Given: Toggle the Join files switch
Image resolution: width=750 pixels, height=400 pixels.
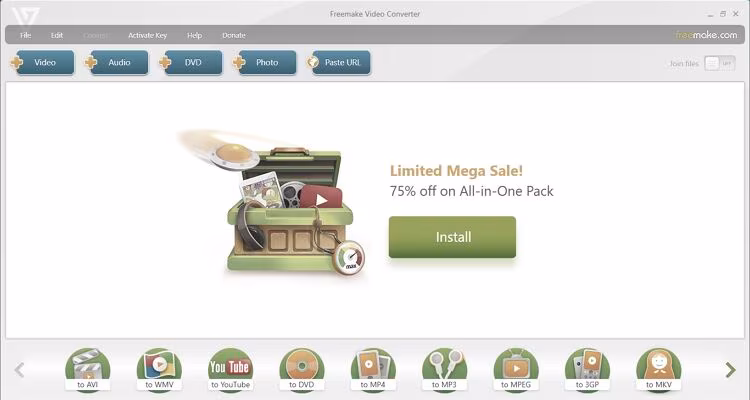Looking at the screenshot, I should pyautogui.click(x=719, y=63).
